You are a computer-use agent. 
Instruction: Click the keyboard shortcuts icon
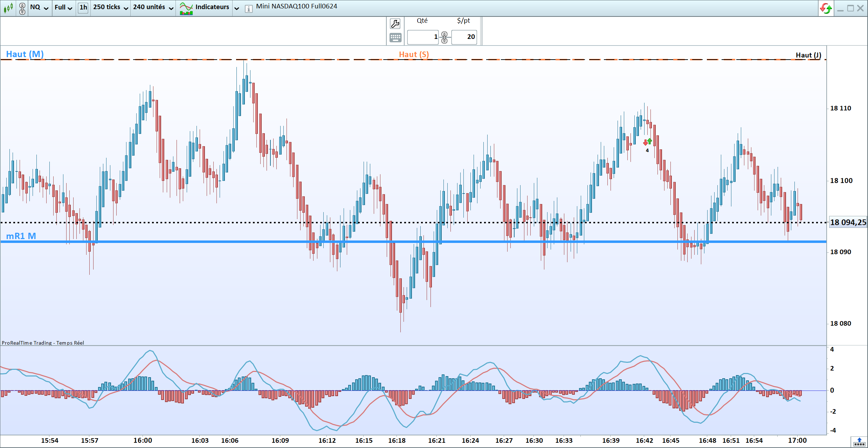click(395, 37)
